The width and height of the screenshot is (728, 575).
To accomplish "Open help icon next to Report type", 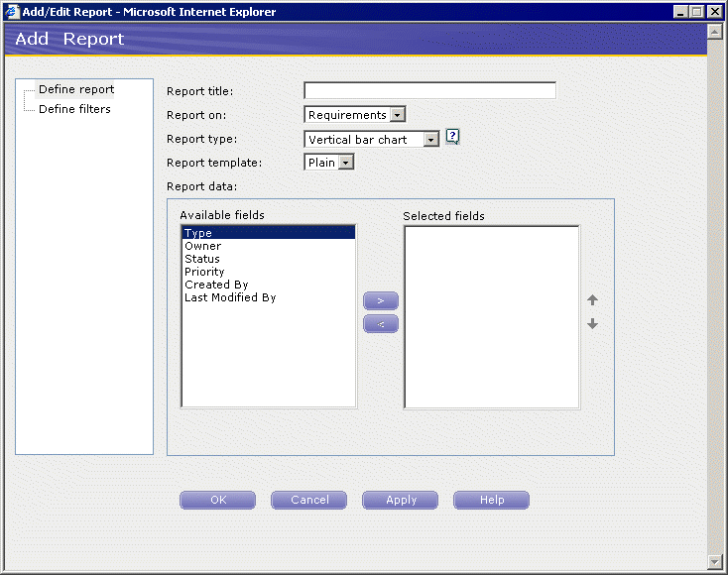I will point(452,137).
